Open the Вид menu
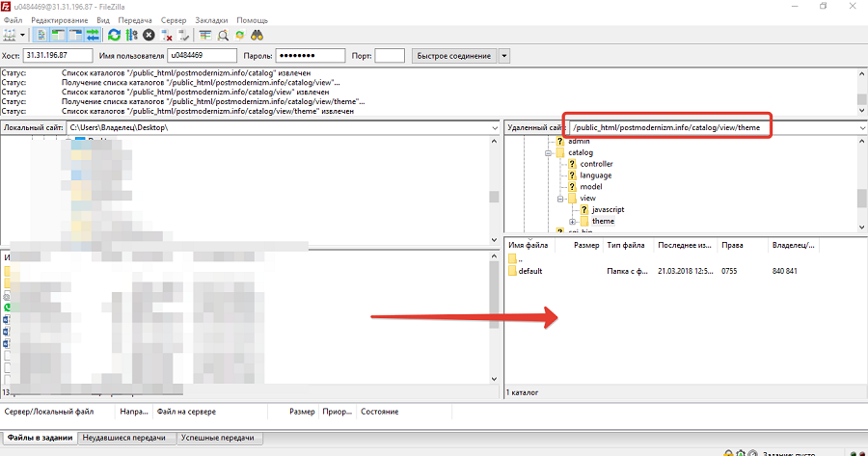The image size is (868, 456). coord(103,20)
